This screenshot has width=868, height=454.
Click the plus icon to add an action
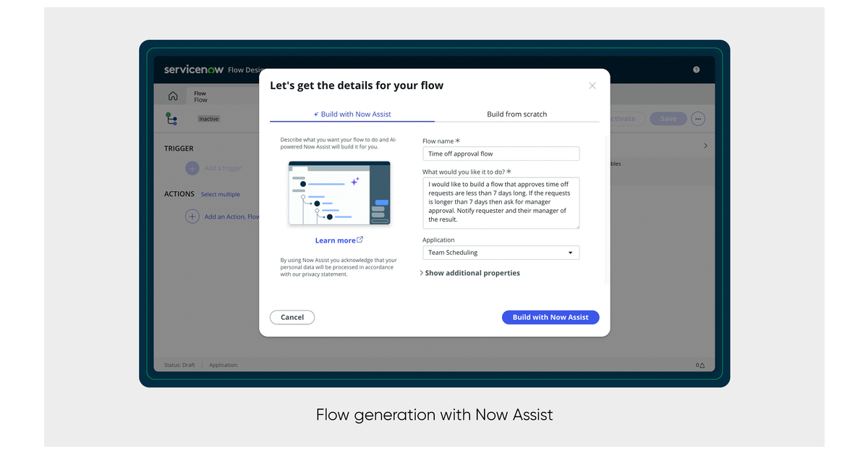coord(192,216)
